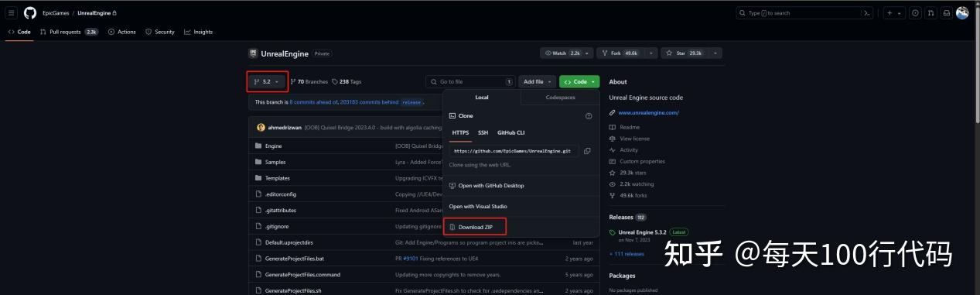This screenshot has width=980, height=295.
Task: Click the Go to file field
Action: click(470, 81)
